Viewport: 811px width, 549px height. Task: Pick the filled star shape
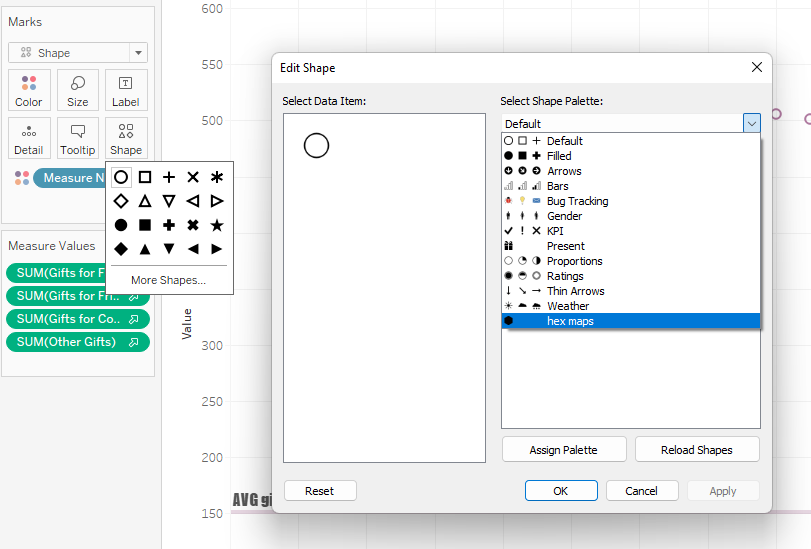point(217,225)
